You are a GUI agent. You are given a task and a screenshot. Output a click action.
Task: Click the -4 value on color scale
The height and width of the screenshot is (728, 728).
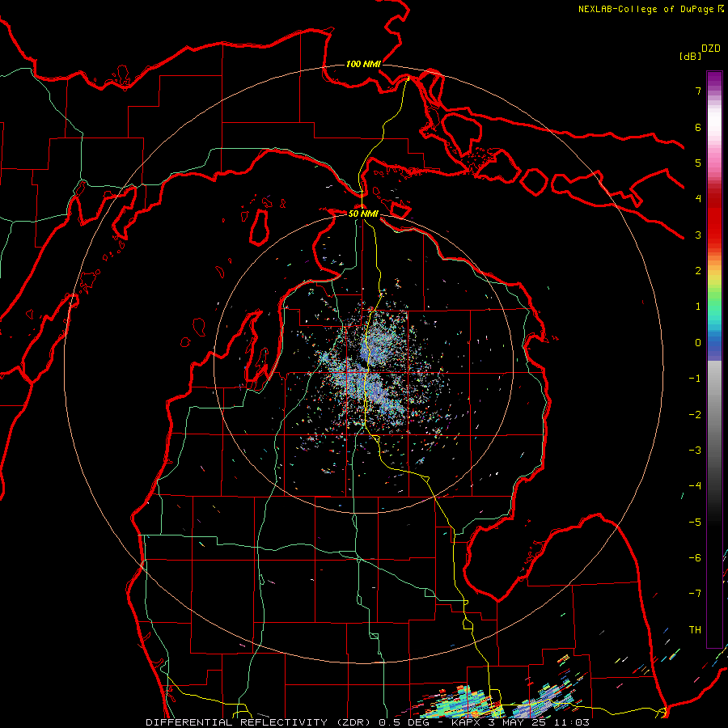(x=695, y=485)
